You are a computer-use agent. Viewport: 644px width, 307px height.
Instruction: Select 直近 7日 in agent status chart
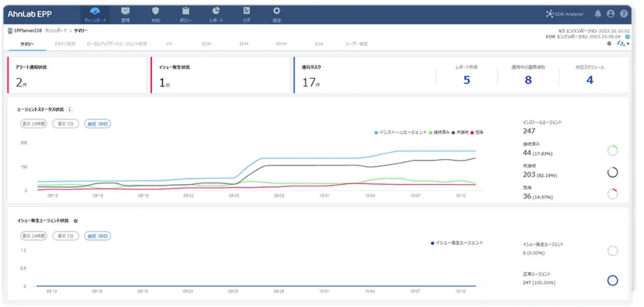[x=66, y=123]
